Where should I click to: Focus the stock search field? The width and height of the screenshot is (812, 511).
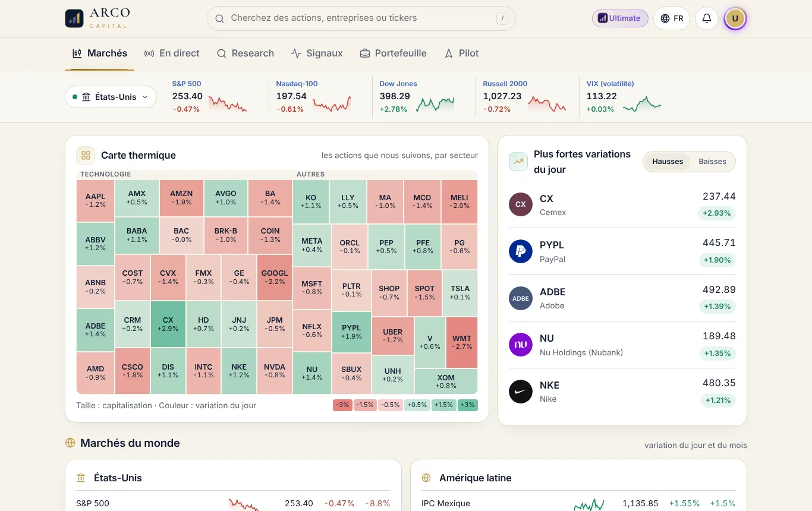click(361, 18)
